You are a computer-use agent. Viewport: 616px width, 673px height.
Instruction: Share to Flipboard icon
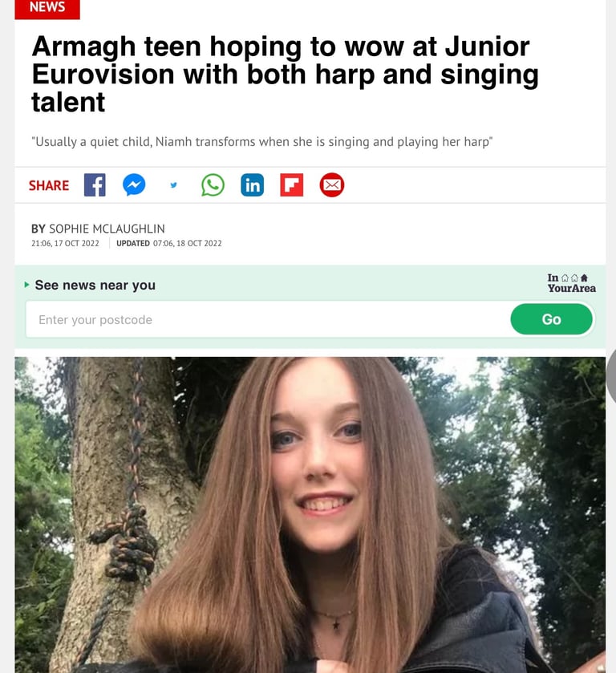[x=292, y=185]
